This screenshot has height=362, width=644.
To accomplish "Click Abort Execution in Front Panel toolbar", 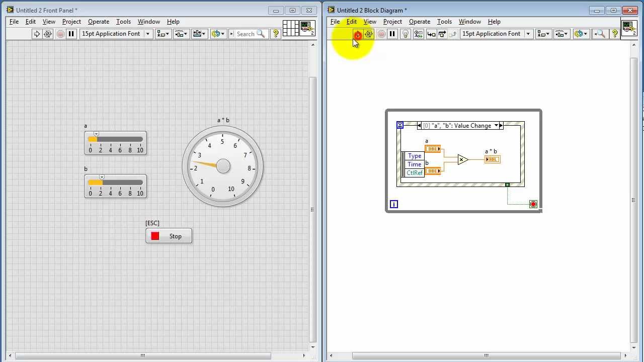I will (x=60, y=34).
